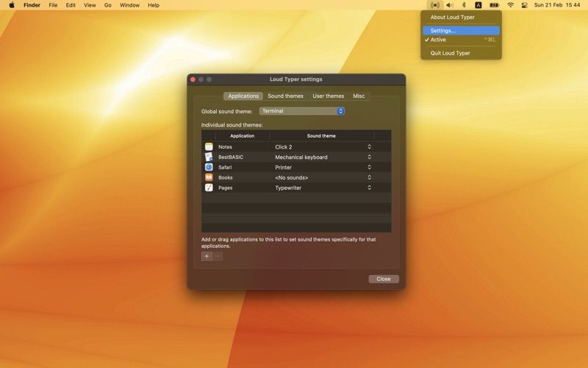This screenshot has width=588, height=368.
Task: Click the Loud Typer menu bar icon
Action: coord(434,5)
